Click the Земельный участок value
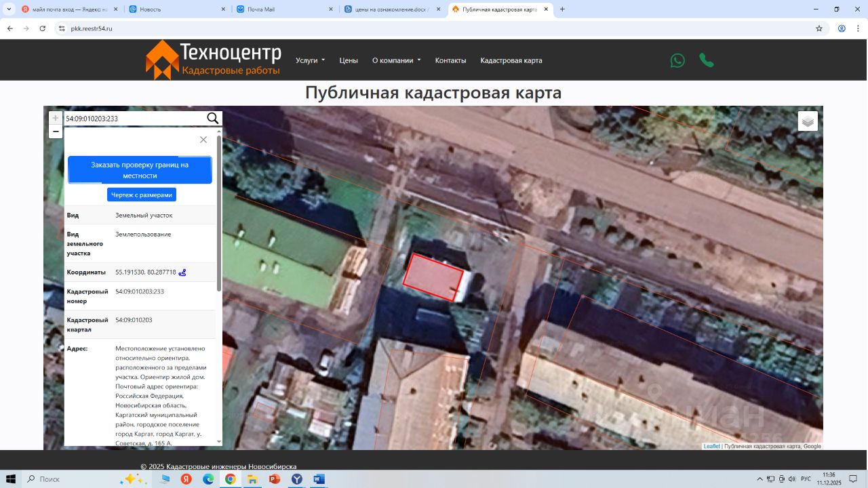This screenshot has width=868, height=488. click(144, 216)
